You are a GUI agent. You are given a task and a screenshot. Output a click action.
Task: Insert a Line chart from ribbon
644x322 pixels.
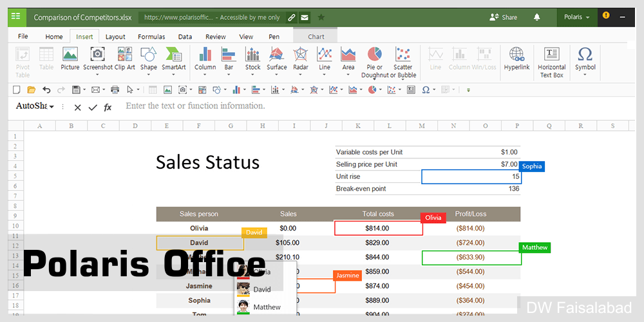click(x=325, y=61)
